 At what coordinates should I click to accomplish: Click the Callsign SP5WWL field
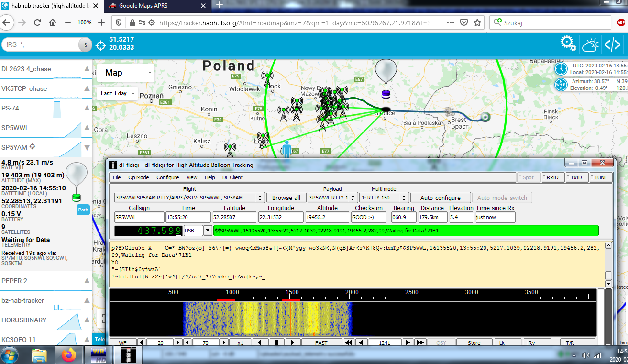139,217
